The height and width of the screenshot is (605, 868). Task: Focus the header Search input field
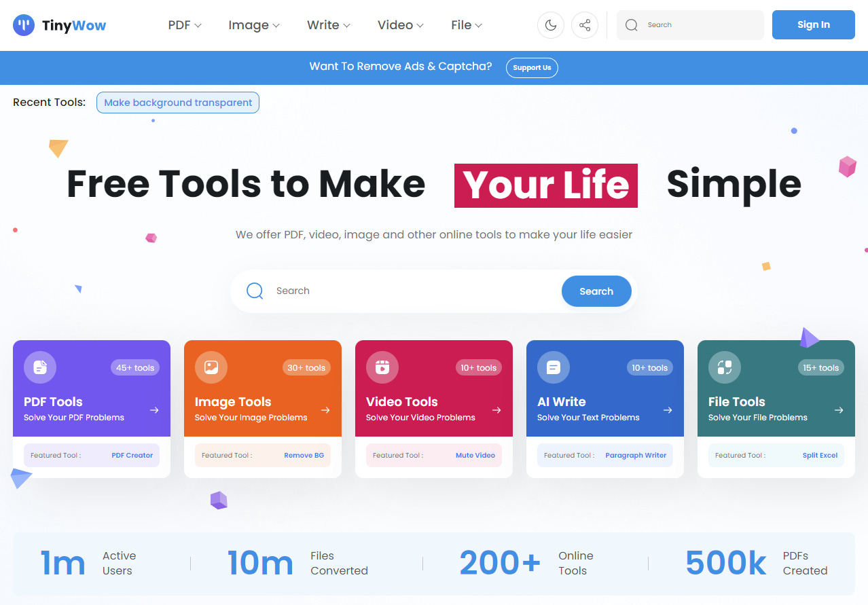[690, 25]
